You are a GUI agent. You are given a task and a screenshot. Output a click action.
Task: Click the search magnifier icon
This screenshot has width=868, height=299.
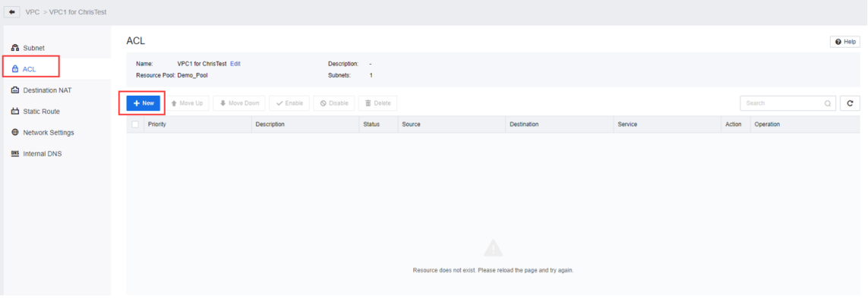[x=828, y=103]
